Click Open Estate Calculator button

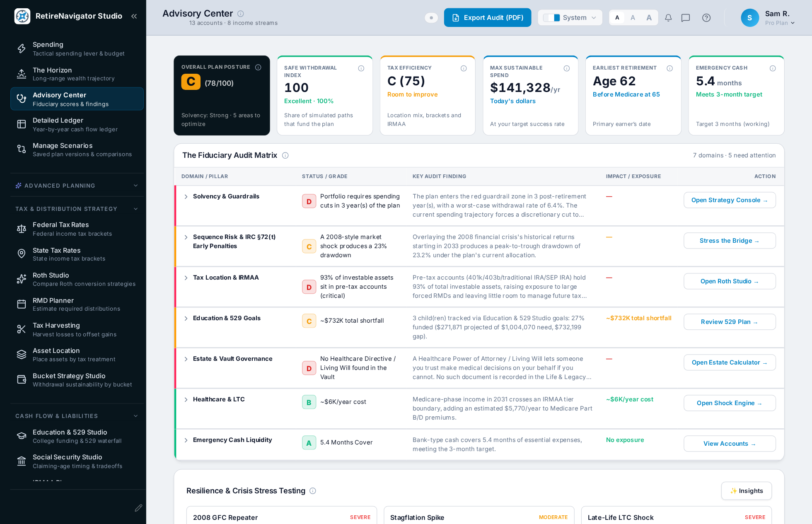(730, 362)
